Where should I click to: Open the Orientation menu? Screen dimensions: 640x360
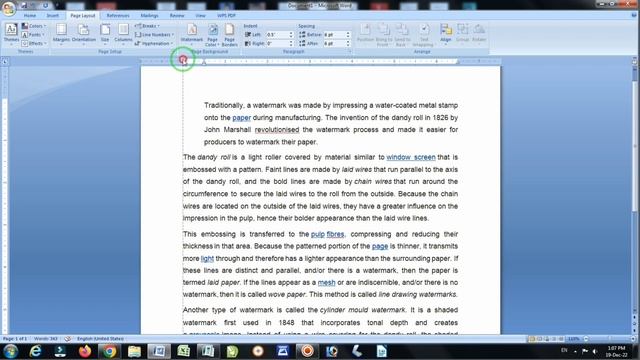[x=84, y=33]
